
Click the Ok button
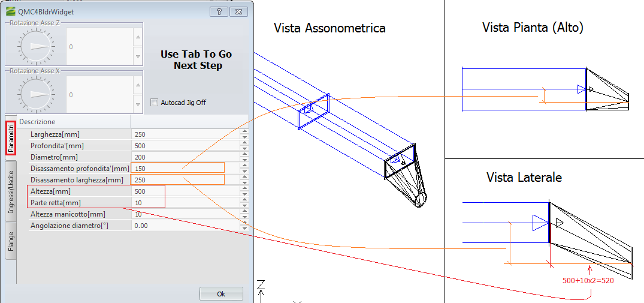coord(221,294)
